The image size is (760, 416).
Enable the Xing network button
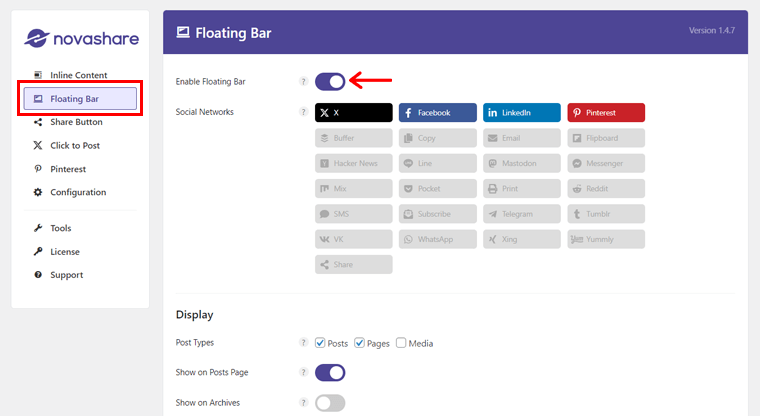point(522,239)
